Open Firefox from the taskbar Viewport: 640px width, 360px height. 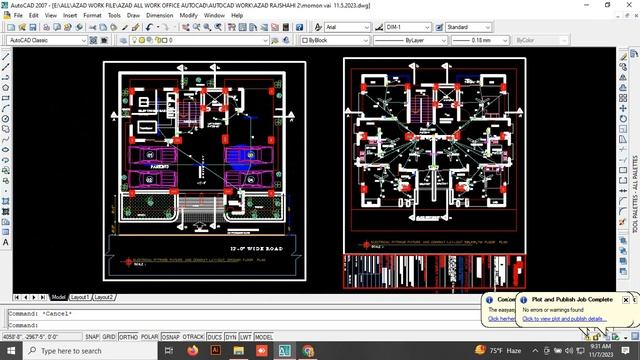tap(193, 351)
